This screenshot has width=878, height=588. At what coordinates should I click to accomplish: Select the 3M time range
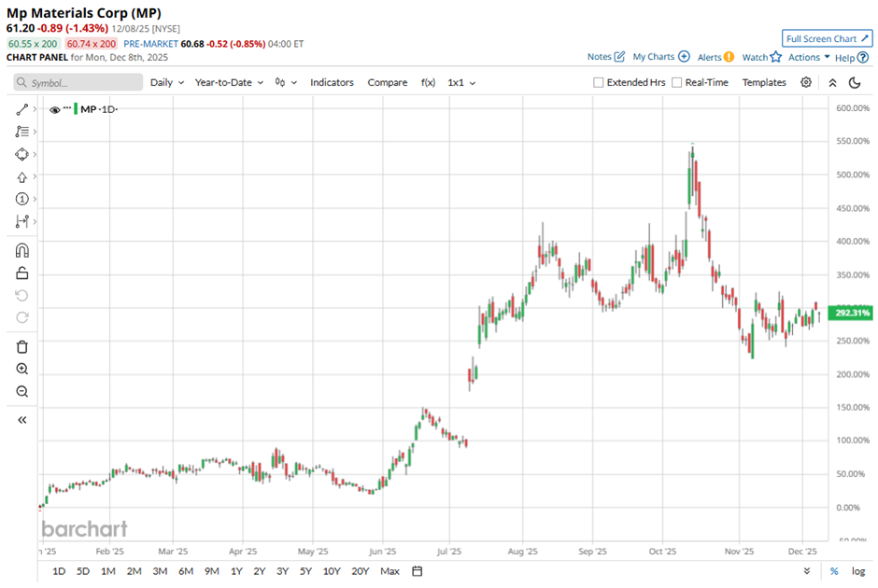(x=160, y=571)
